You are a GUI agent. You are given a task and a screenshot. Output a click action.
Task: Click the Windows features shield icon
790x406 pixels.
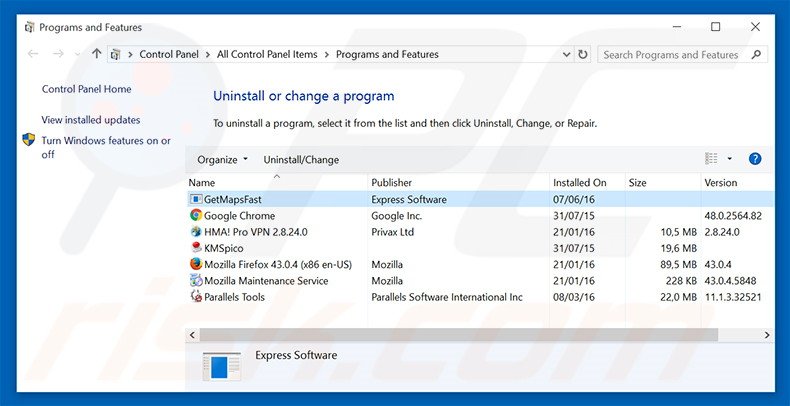tap(29, 140)
